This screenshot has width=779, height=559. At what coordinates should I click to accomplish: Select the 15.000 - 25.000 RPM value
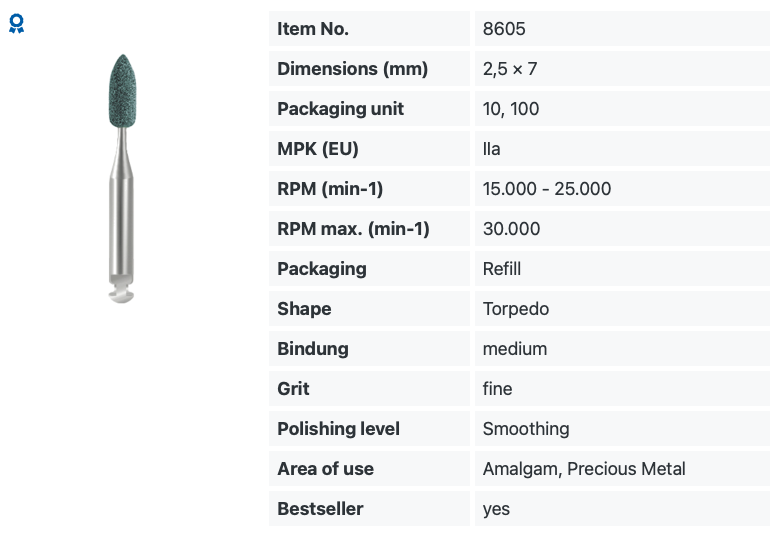click(x=546, y=189)
